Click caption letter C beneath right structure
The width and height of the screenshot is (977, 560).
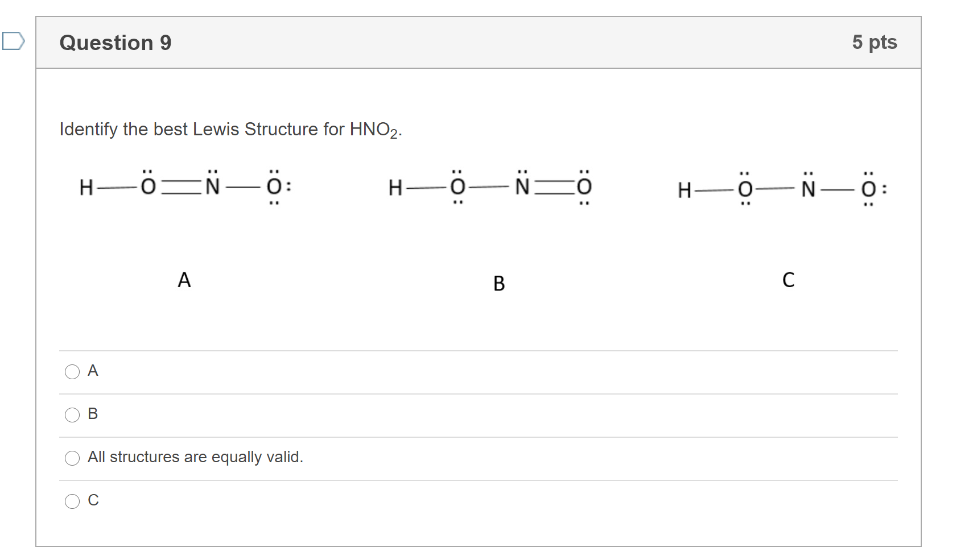(788, 280)
